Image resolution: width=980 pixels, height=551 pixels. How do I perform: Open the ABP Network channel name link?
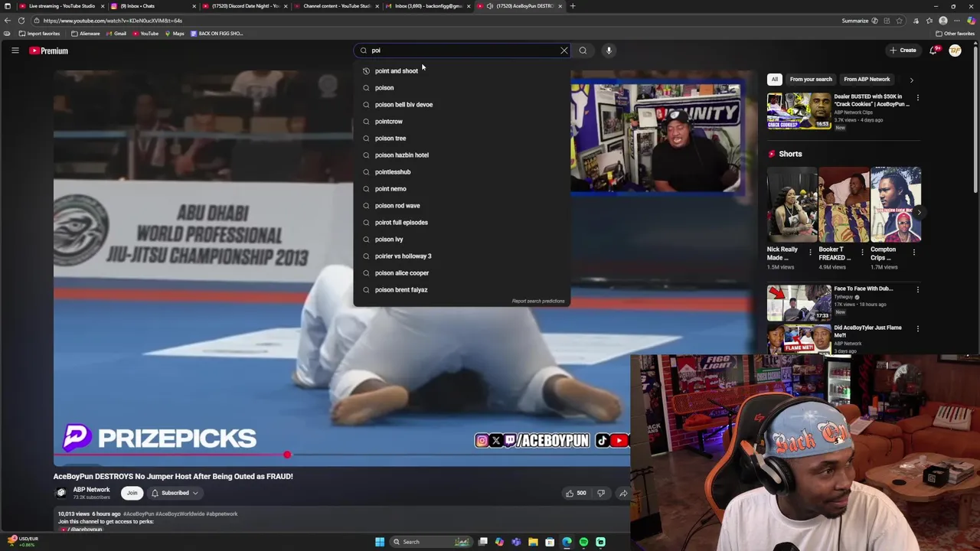tap(91, 490)
